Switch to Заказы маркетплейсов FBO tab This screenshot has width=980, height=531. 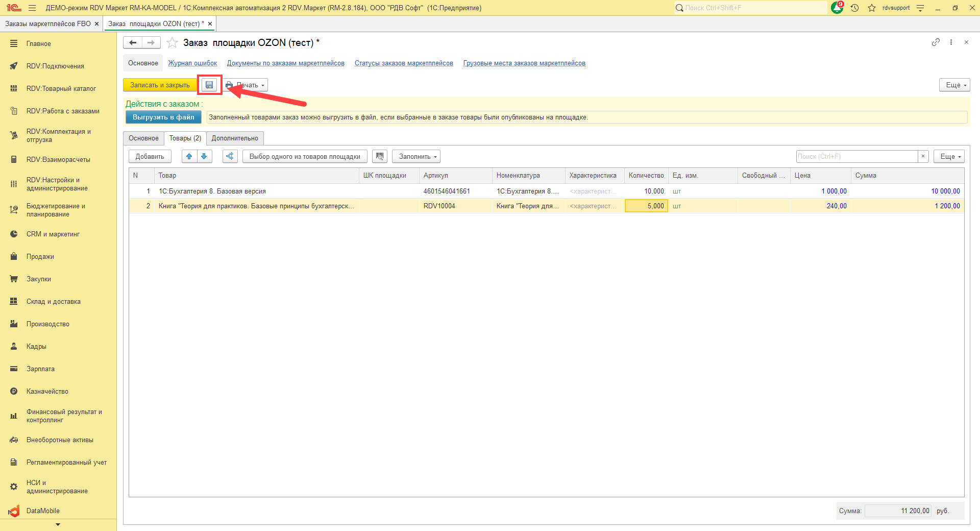48,24
